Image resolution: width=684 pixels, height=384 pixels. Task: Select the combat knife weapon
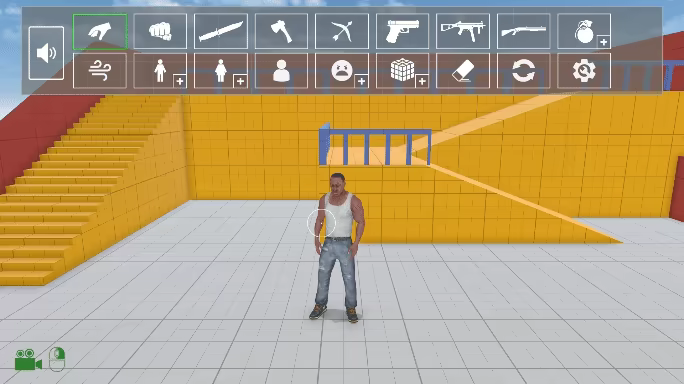pos(221,31)
